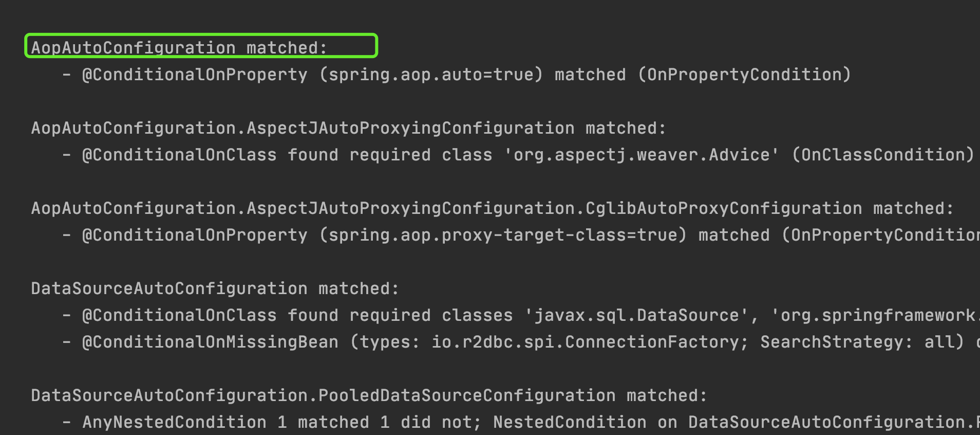The image size is (980, 435).
Task: Click the (OnClassCondition) text
Action: (883, 155)
